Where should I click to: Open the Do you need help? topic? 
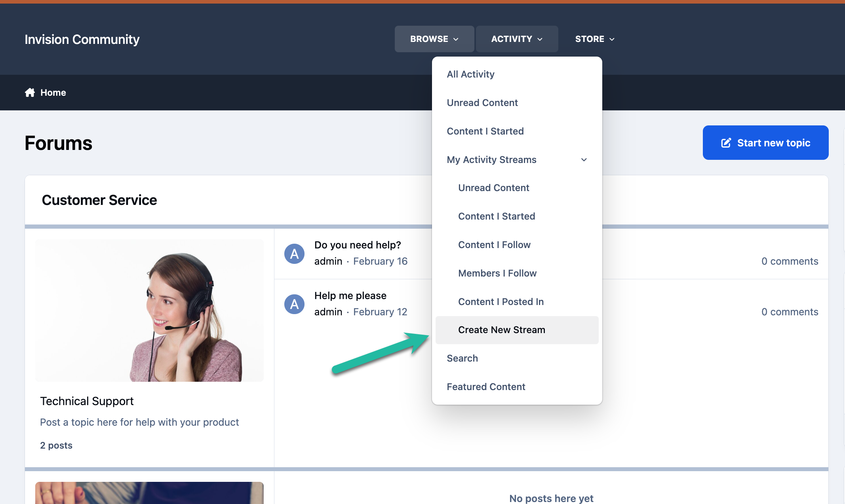pos(358,245)
